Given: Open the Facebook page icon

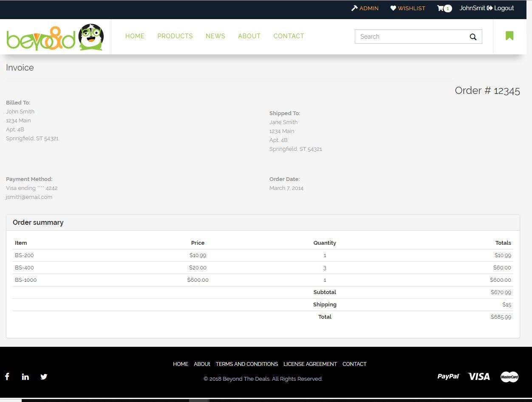Looking at the screenshot, I should [7, 377].
